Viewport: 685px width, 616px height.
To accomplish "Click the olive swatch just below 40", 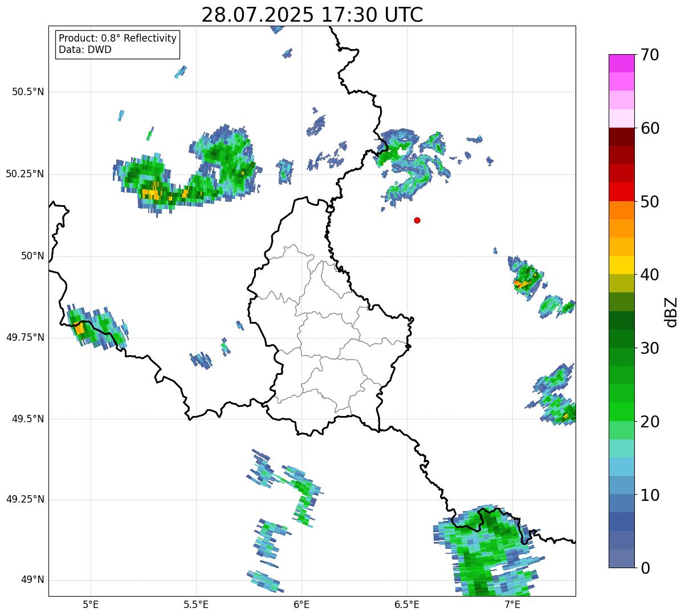I will [622, 283].
